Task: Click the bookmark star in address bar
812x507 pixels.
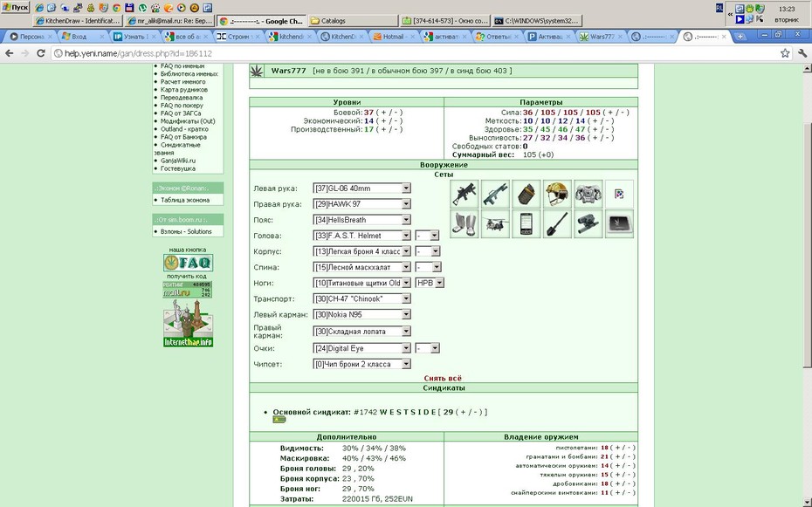Action: click(x=785, y=53)
